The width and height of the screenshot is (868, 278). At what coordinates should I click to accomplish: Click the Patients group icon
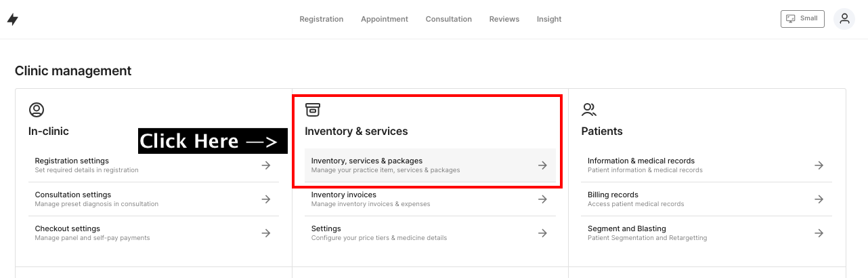click(x=589, y=110)
